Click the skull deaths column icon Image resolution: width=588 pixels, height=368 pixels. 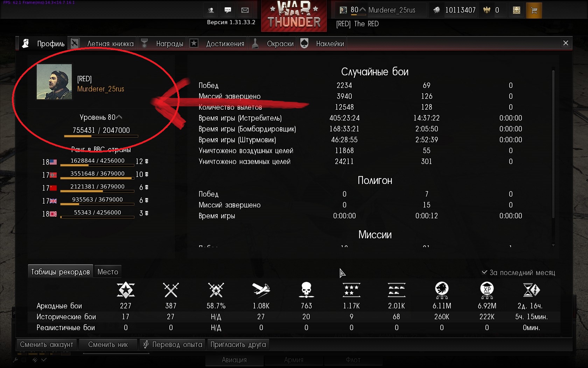(x=306, y=290)
